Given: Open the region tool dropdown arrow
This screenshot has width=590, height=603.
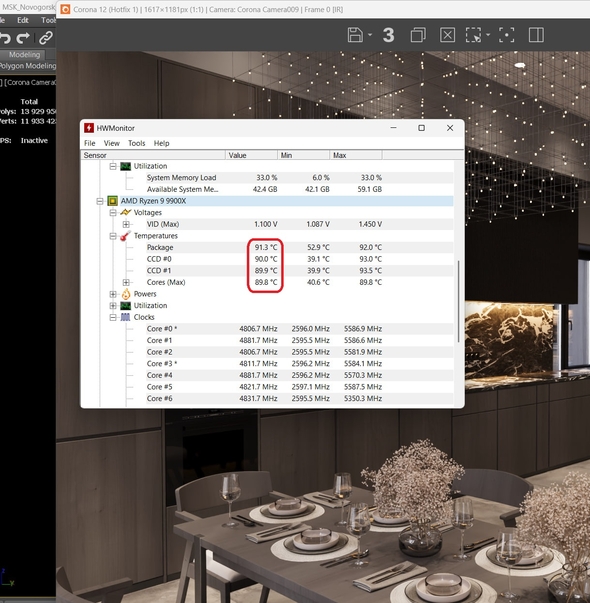Looking at the screenshot, I should coord(488,35).
